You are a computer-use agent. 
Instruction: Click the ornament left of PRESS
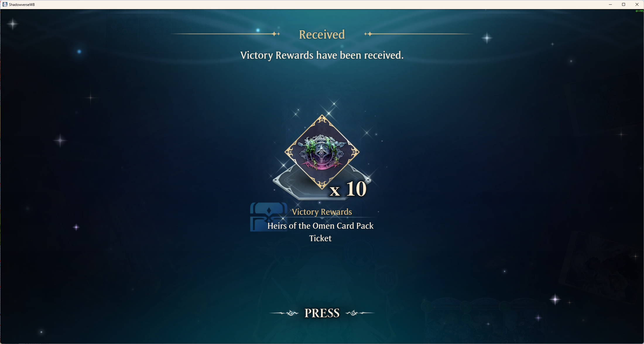coord(284,313)
